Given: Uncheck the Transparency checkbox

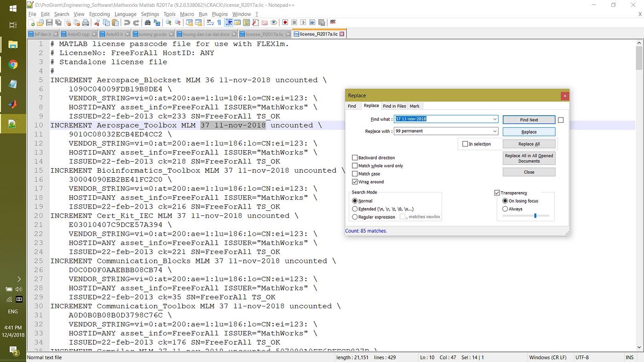Looking at the screenshot, I should (x=497, y=193).
